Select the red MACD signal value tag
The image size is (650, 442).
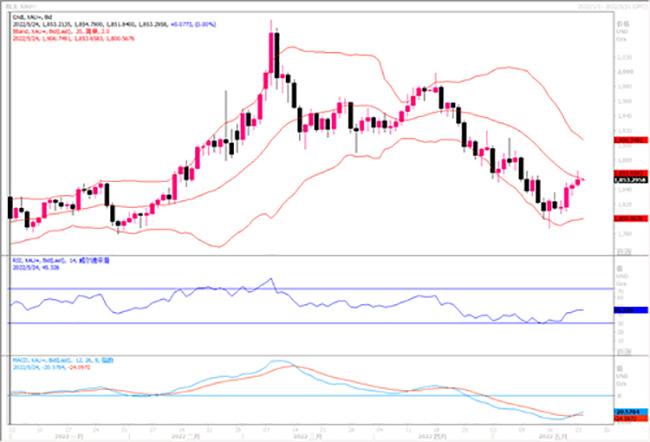[628, 417]
